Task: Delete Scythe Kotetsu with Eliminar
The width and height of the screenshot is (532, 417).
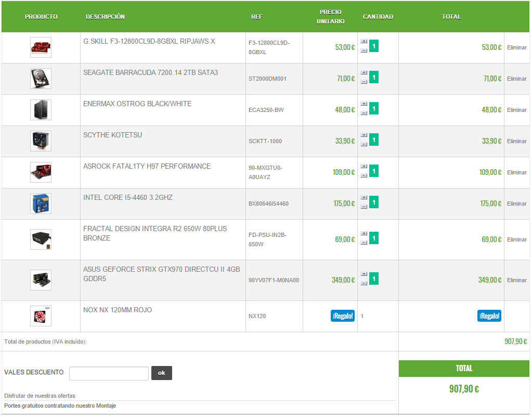Action: [x=517, y=141]
